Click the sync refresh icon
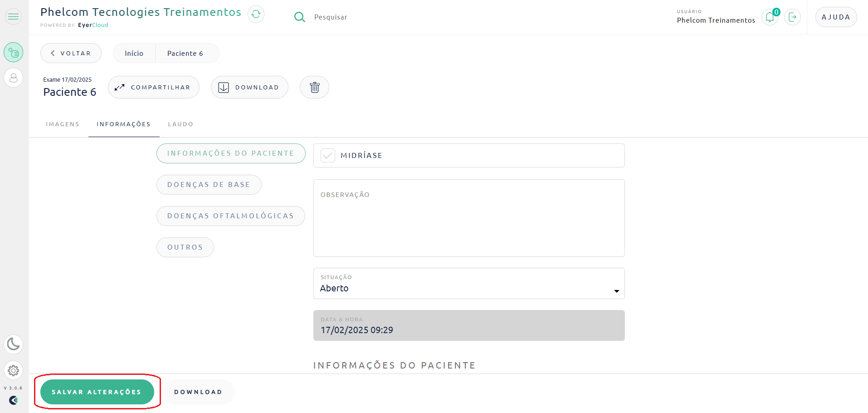 tap(256, 15)
